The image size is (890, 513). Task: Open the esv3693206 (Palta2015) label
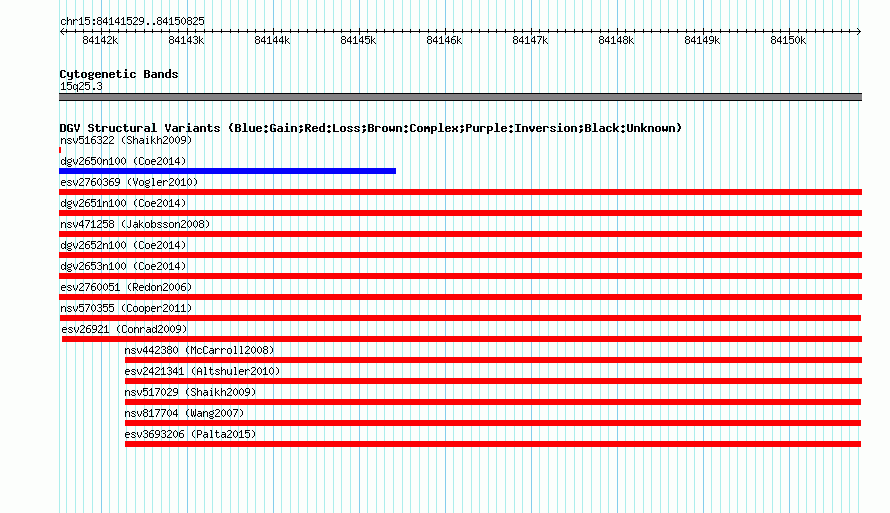pyautogui.click(x=190, y=434)
